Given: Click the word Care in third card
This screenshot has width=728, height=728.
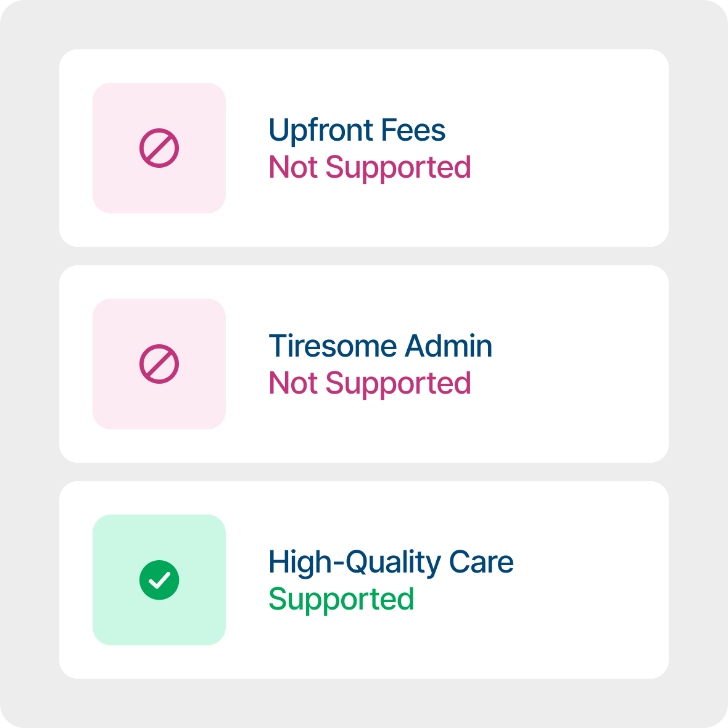Looking at the screenshot, I should (481, 562).
